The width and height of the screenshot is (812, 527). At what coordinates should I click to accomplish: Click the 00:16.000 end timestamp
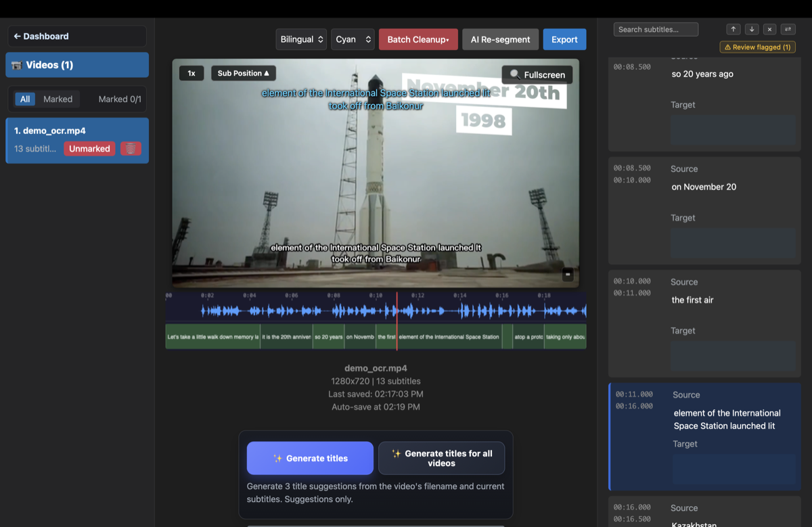coord(634,406)
